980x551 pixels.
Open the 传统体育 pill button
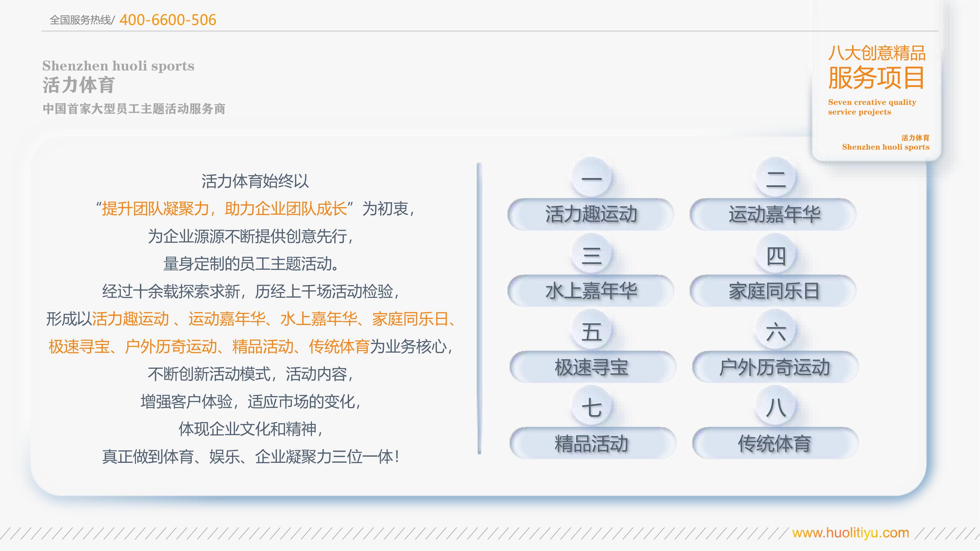click(x=775, y=443)
